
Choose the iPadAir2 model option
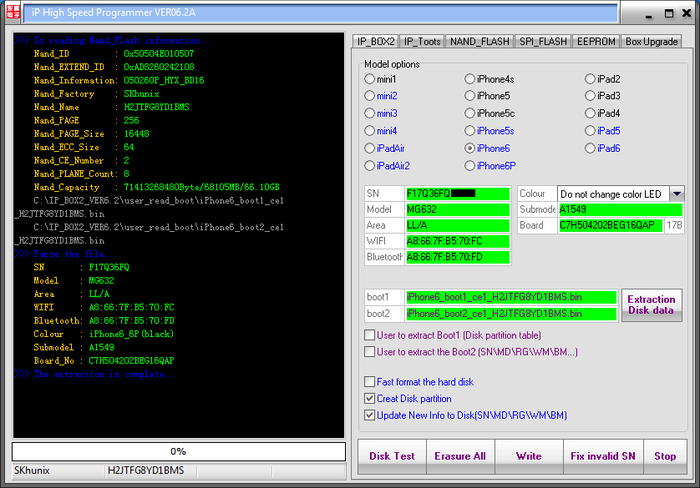[x=370, y=165]
